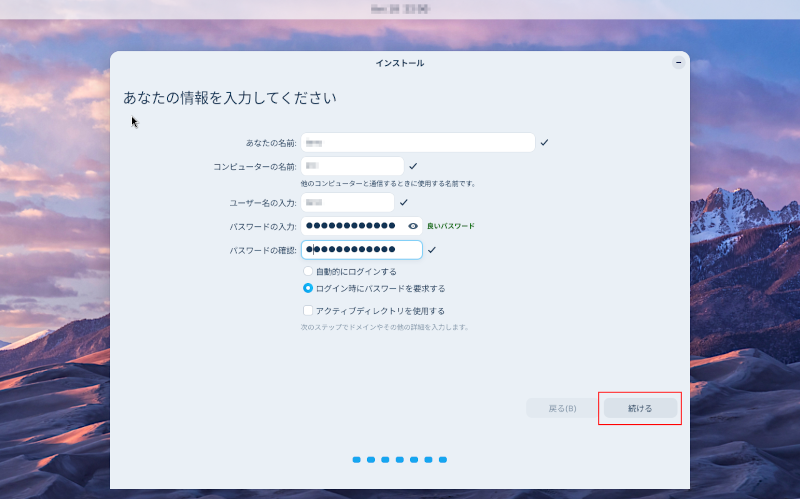The height and width of the screenshot is (499, 800).
Task: Click the ユーザー名の入力: label
Action: pos(263,203)
